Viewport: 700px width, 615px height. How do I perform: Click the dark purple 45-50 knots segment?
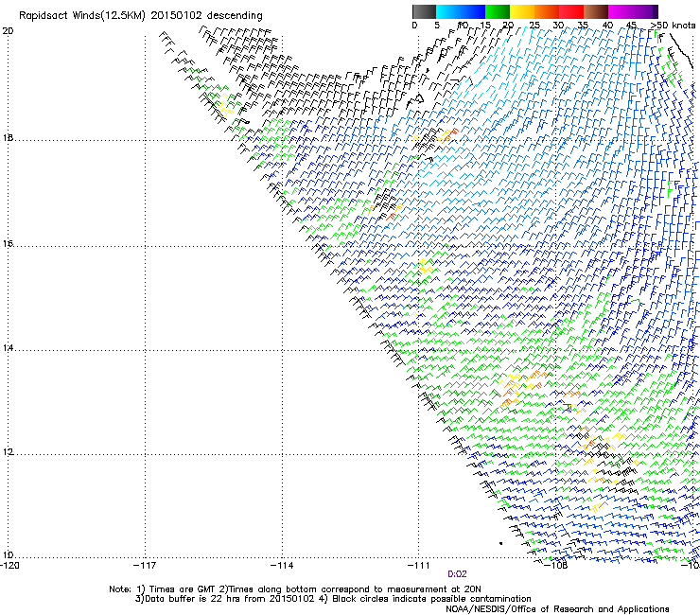645,11
